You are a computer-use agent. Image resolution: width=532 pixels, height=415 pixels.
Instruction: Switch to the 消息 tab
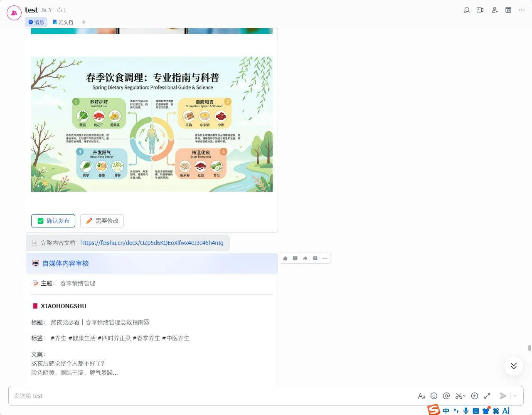point(36,22)
